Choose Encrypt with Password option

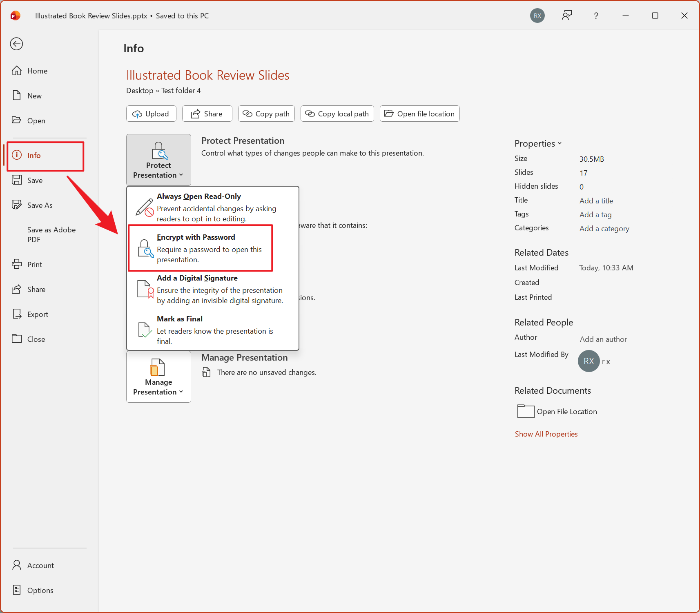click(x=201, y=248)
